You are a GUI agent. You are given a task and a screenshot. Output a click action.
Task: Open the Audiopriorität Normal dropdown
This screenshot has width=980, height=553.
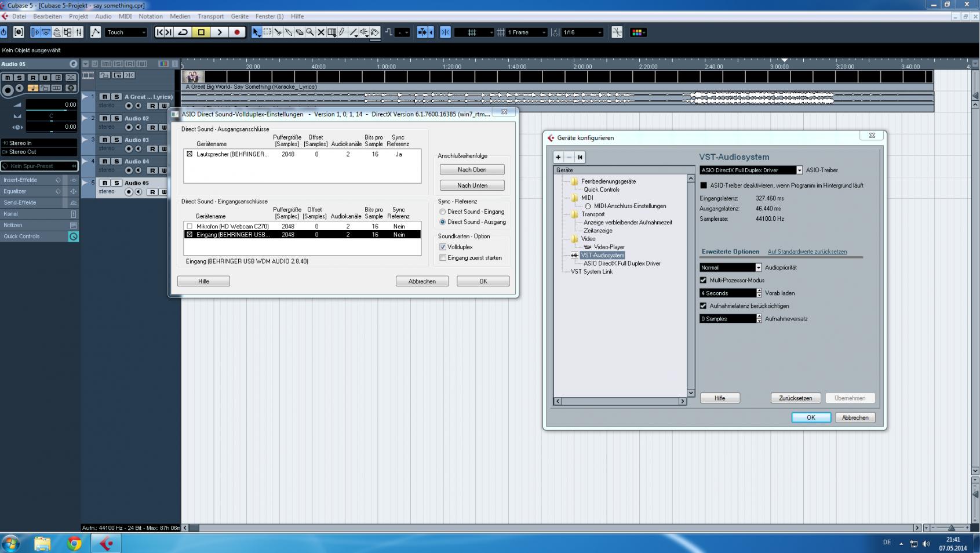758,268
